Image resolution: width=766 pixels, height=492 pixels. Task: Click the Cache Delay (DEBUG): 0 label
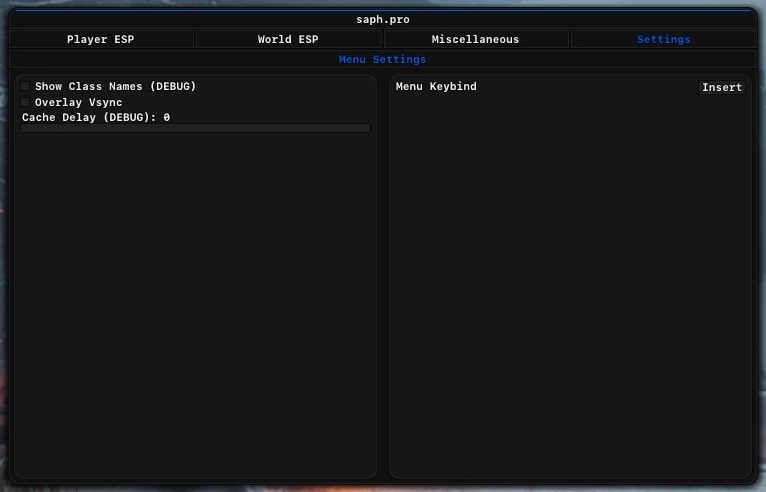pos(96,117)
